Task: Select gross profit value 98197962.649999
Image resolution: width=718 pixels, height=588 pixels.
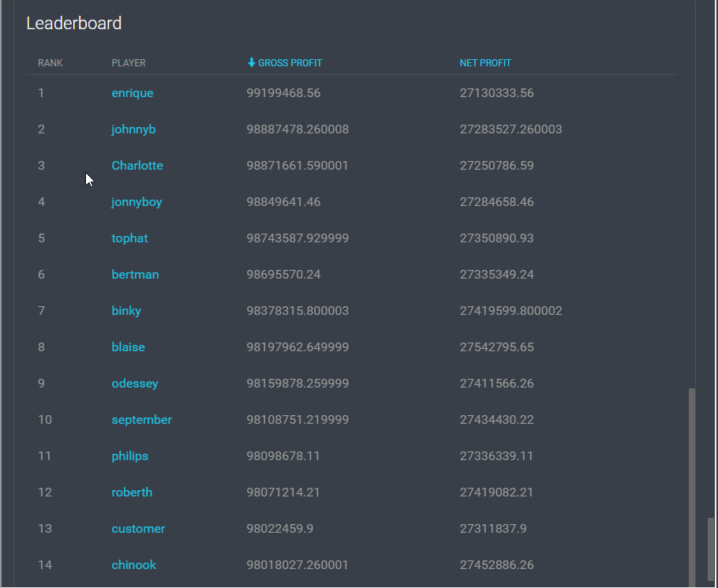Action: [297, 347]
